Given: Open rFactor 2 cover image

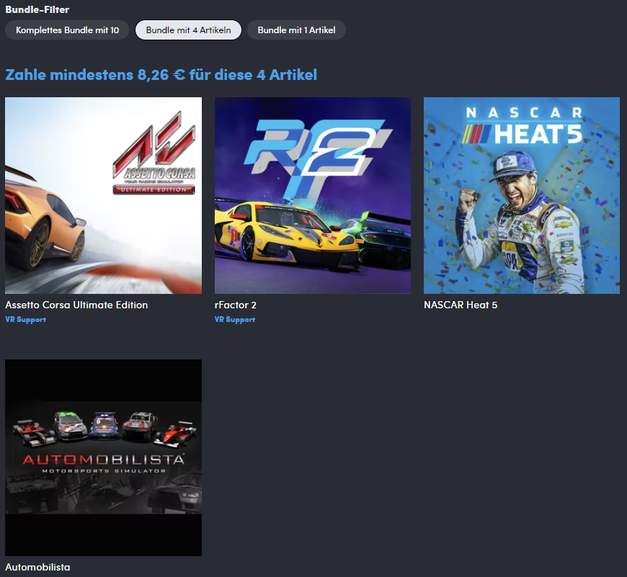Looking at the screenshot, I should point(313,196).
